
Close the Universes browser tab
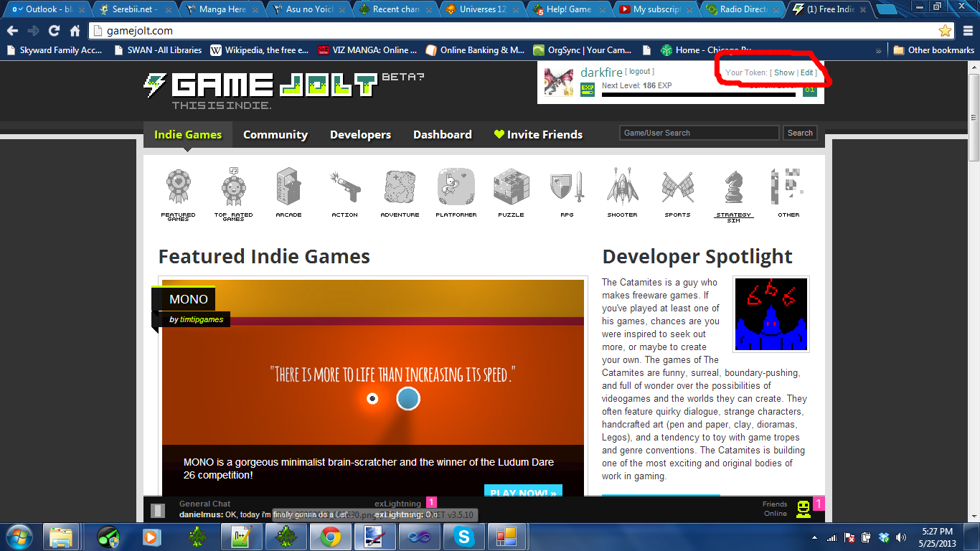pos(514,9)
